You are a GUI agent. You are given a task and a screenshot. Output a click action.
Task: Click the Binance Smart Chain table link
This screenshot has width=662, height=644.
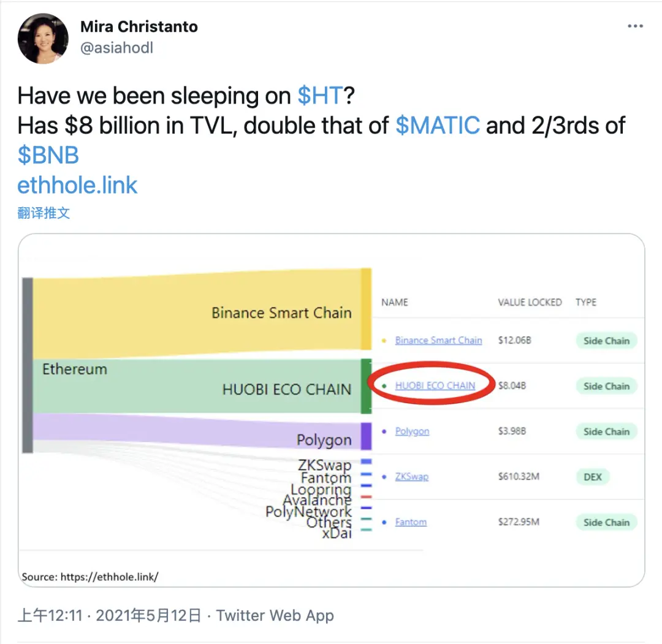[x=438, y=340]
